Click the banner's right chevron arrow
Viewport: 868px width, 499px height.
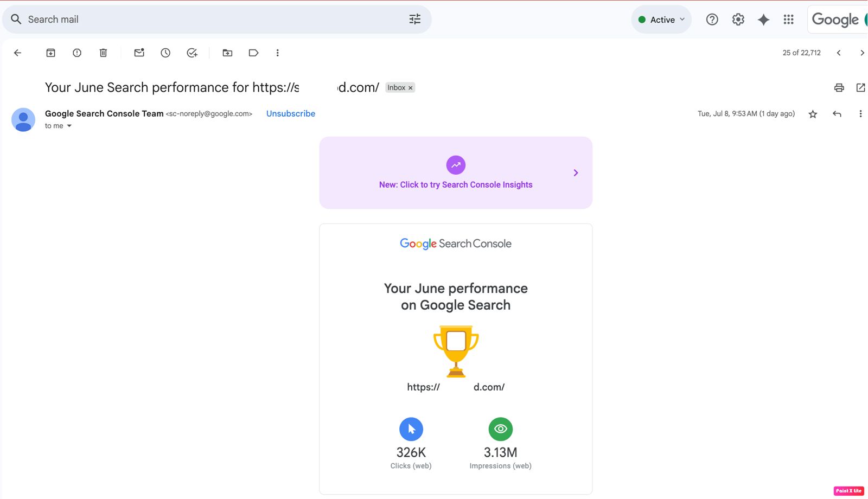click(576, 172)
